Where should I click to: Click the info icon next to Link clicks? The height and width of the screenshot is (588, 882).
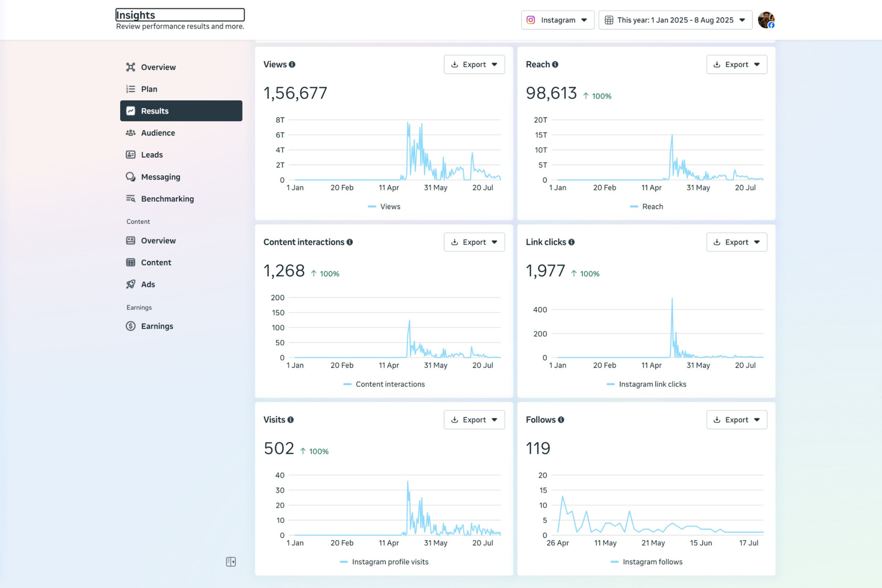(x=572, y=242)
